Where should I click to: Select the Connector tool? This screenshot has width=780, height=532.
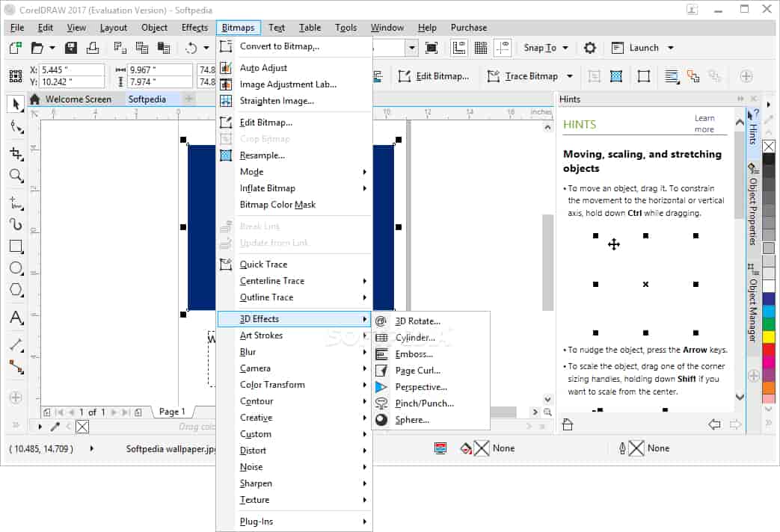point(16,367)
